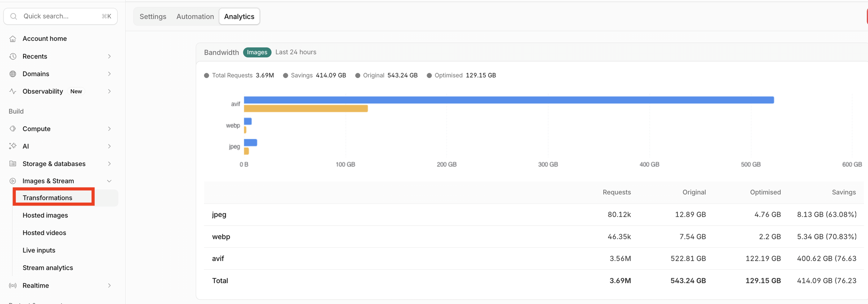868x304 pixels.
Task: Open the Domains menu item
Action: point(36,74)
